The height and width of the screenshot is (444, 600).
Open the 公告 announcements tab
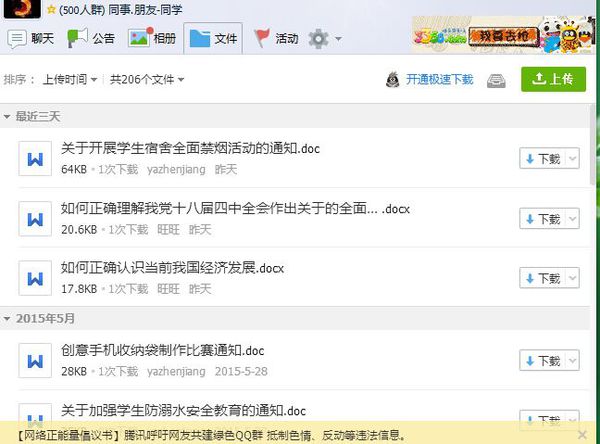pyautogui.click(x=91, y=38)
